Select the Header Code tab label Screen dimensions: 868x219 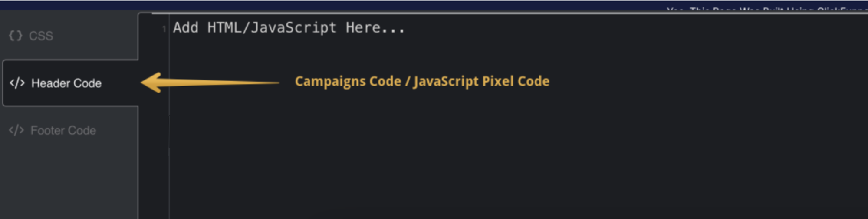point(66,83)
